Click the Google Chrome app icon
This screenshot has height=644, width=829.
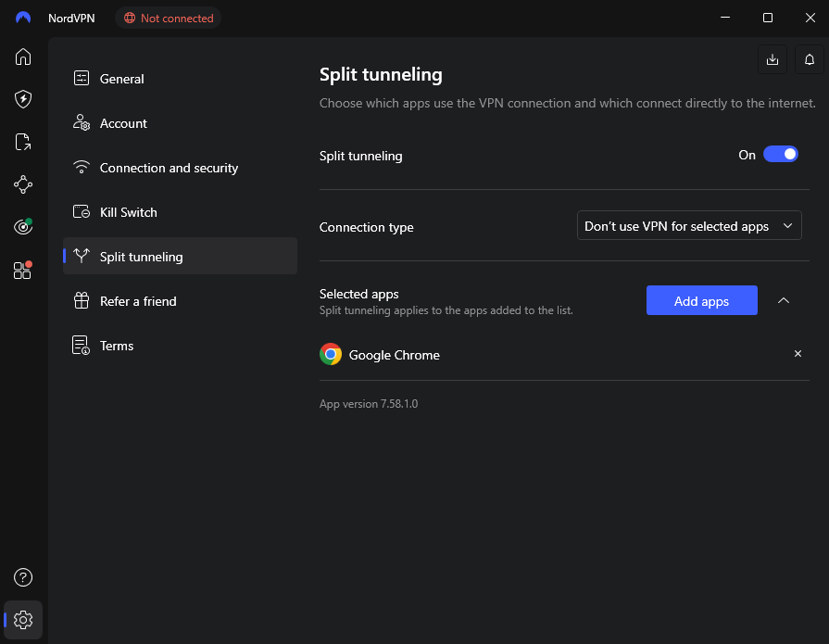[331, 354]
